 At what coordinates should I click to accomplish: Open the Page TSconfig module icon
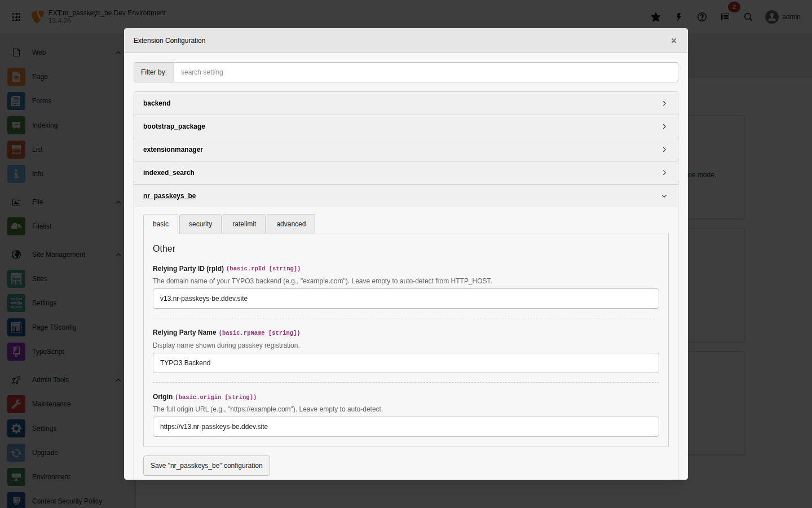click(16, 327)
